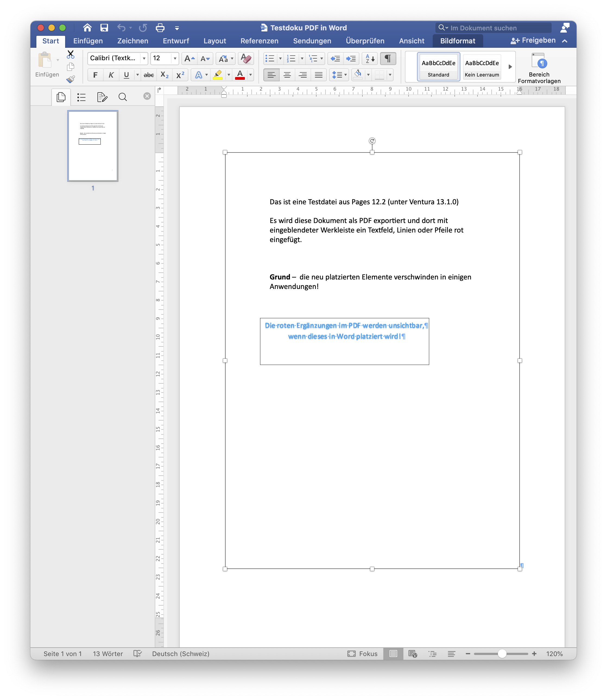Expand the font color dropdown arrow
This screenshot has height=700, width=607.
(x=250, y=75)
